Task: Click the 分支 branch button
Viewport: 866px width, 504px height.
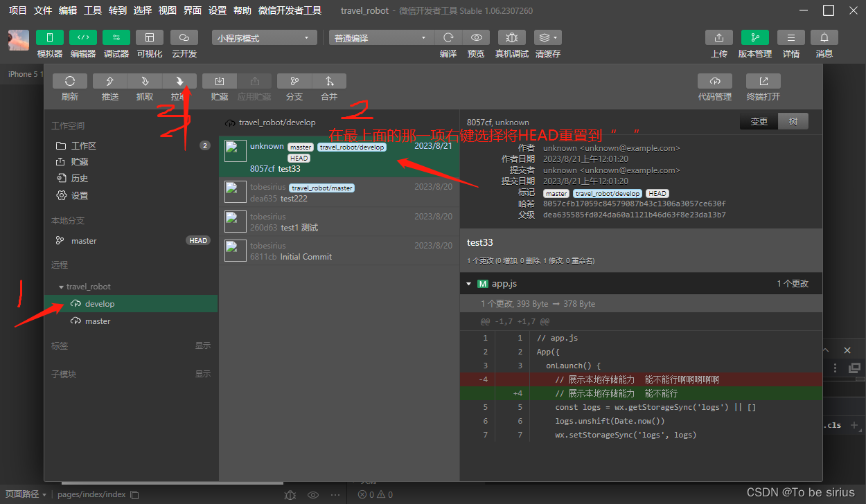Action: click(x=294, y=81)
